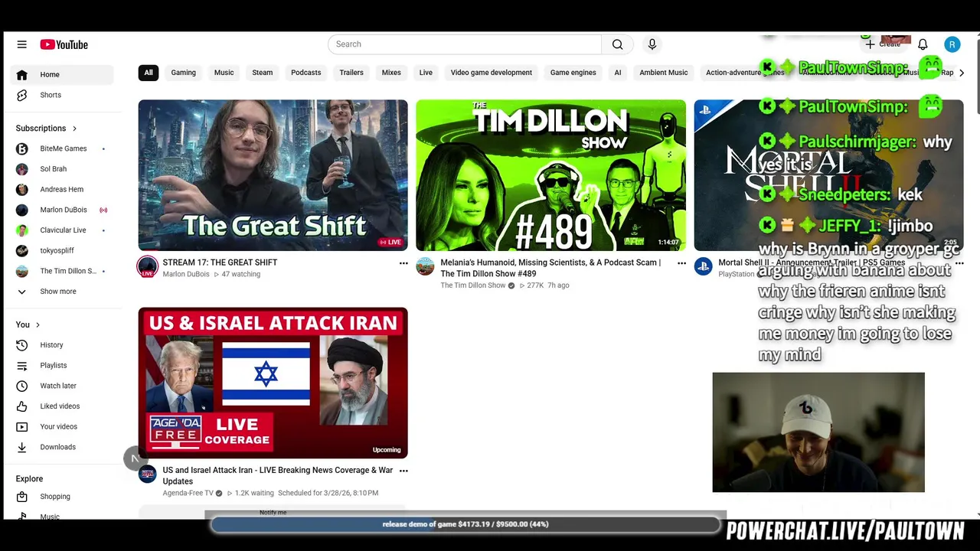Open Agenda-Free TV channel name link
The width and height of the screenshot is (980, 551).
pos(188,493)
